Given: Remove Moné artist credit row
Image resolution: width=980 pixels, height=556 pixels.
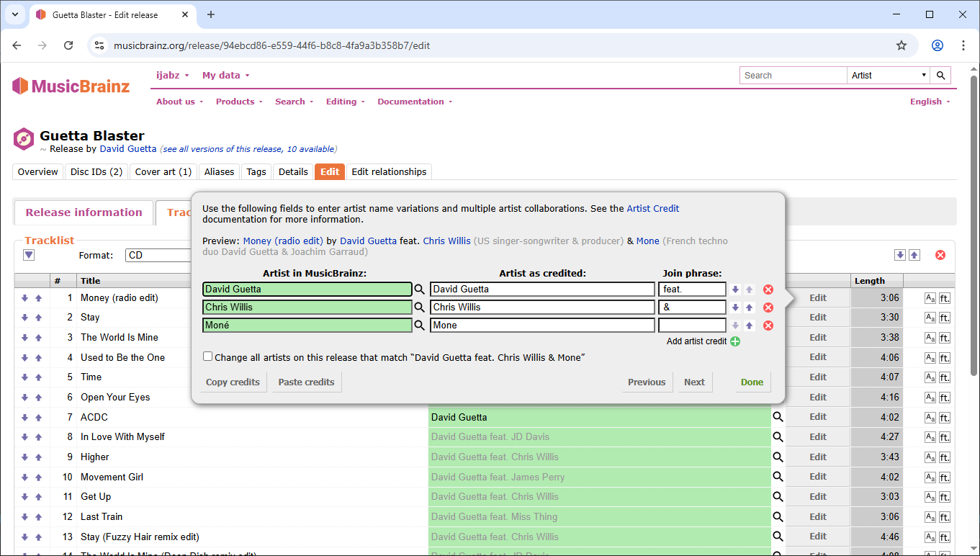Looking at the screenshot, I should (768, 326).
